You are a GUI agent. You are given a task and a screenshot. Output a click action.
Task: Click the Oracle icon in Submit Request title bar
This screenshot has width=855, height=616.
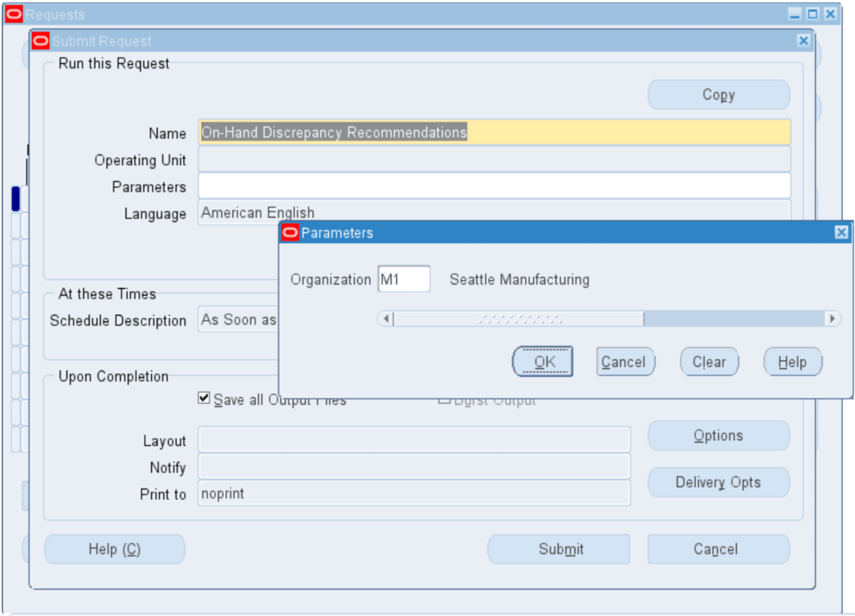tap(41, 41)
